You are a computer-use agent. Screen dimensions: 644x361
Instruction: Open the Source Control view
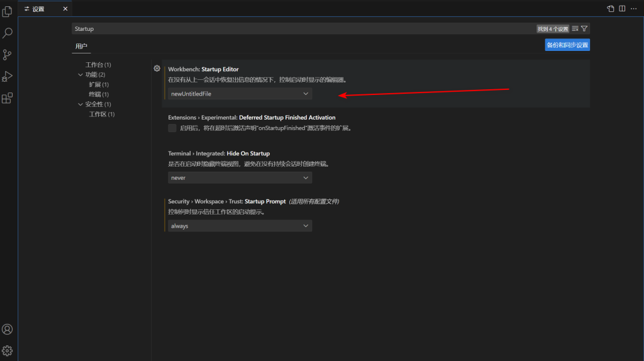coord(7,55)
